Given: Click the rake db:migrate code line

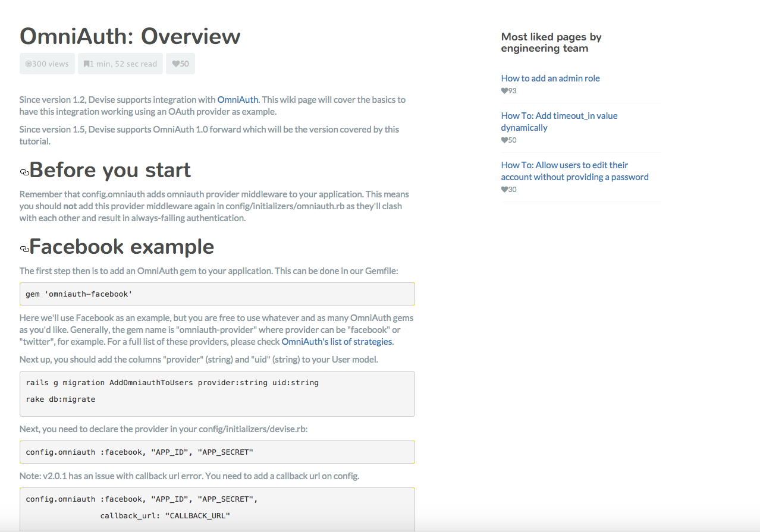Looking at the screenshot, I should click(61, 399).
